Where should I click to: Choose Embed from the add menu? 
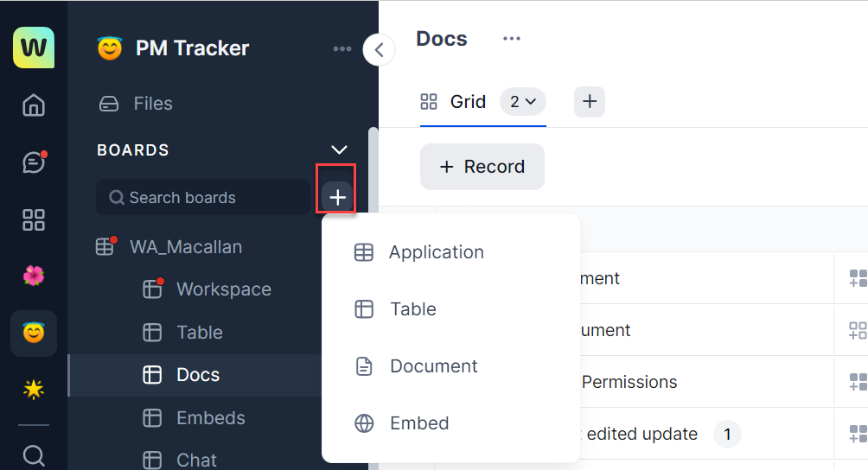pyautogui.click(x=419, y=423)
